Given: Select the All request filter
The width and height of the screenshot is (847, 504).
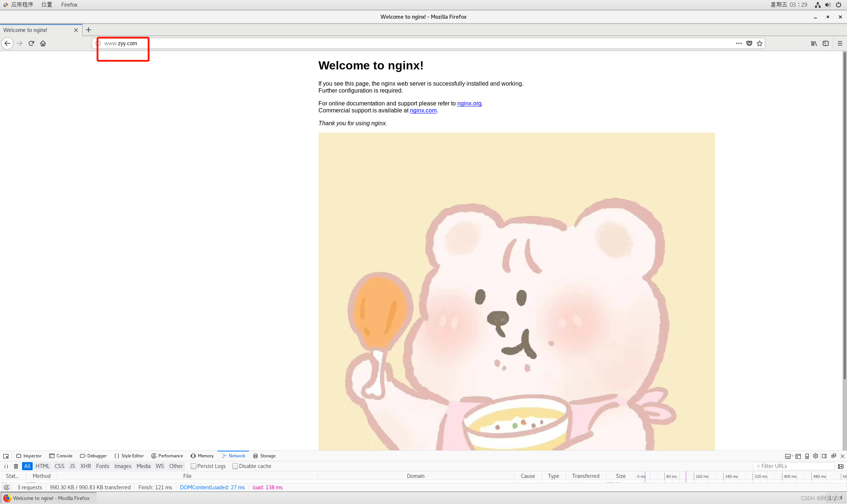Looking at the screenshot, I should point(27,466).
